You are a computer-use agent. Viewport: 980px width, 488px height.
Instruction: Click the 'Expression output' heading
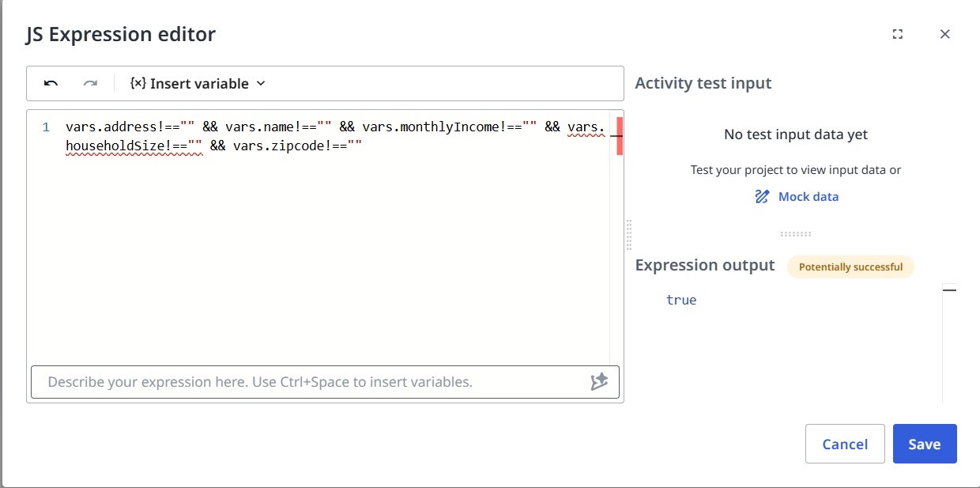(x=705, y=265)
